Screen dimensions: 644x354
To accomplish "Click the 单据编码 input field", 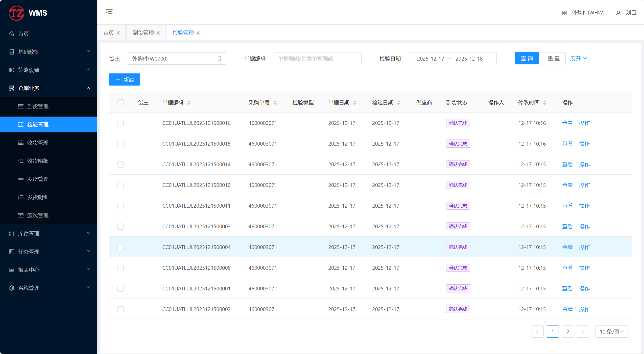I will [x=317, y=59].
